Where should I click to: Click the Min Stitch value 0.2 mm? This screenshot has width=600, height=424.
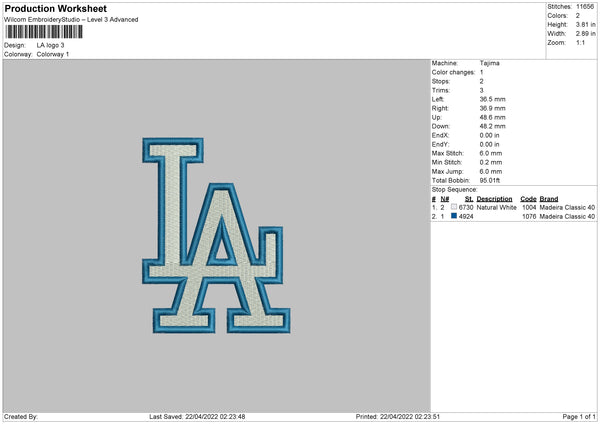[x=491, y=162]
